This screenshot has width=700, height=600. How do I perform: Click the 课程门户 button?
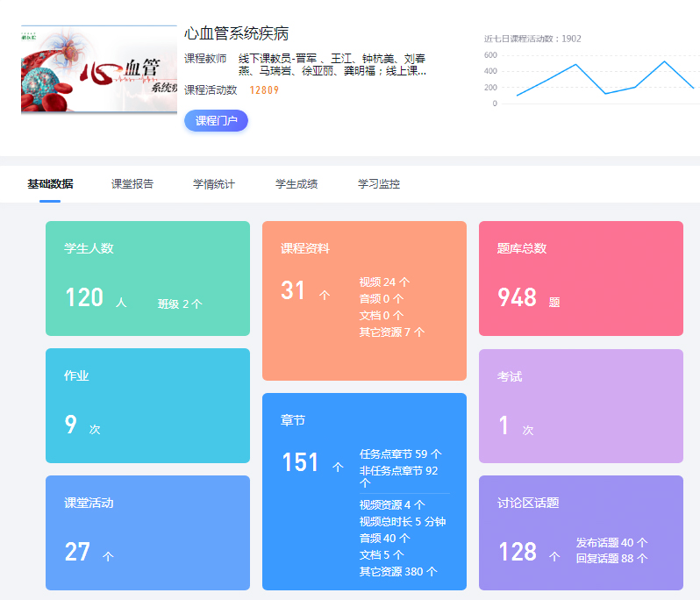point(216,121)
